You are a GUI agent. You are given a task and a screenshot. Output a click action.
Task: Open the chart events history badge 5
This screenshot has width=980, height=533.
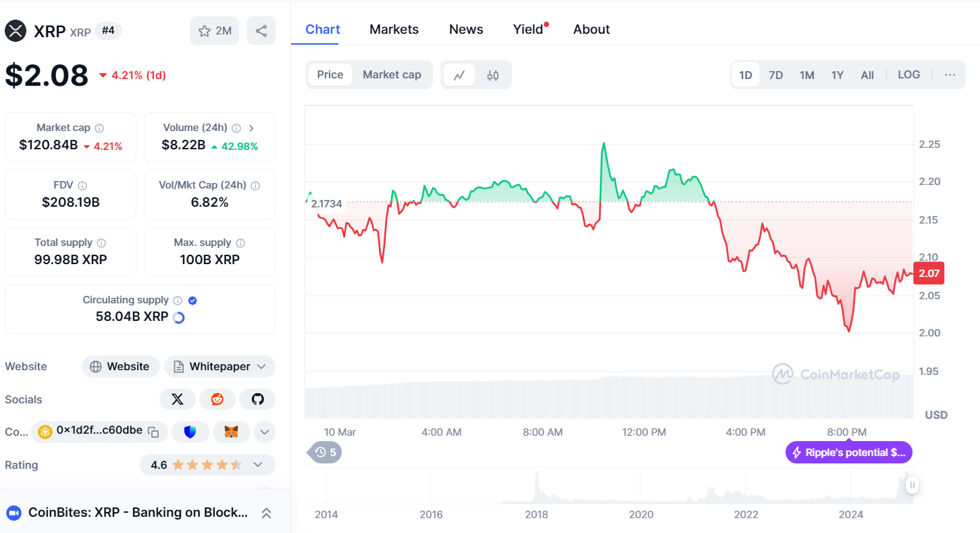(325, 452)
